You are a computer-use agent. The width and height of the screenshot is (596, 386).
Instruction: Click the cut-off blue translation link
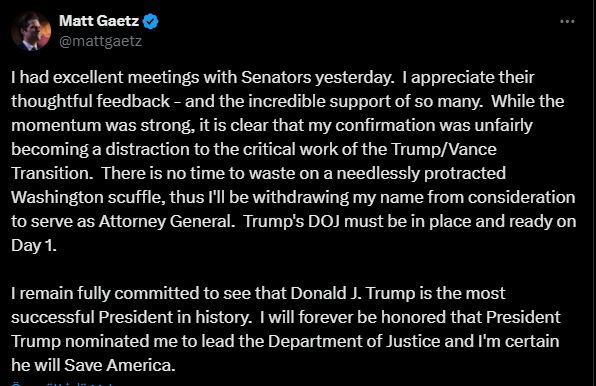pyautogui.click(x=63, y=384)
